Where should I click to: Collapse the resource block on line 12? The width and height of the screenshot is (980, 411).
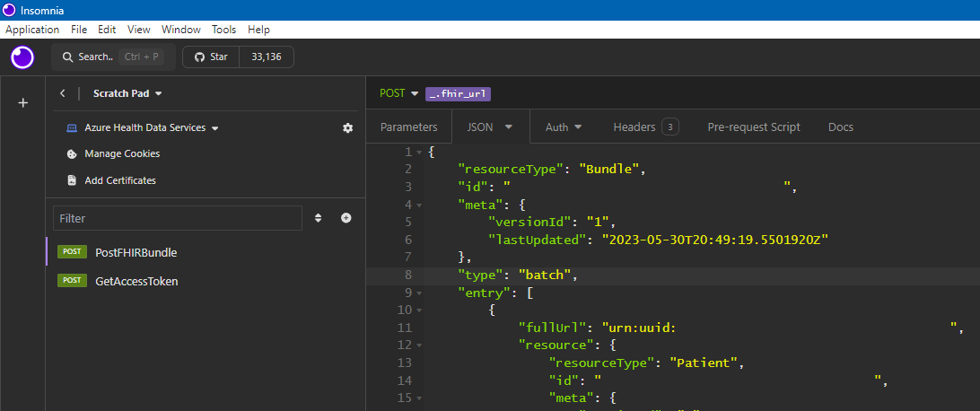click(x=419, y=345)
